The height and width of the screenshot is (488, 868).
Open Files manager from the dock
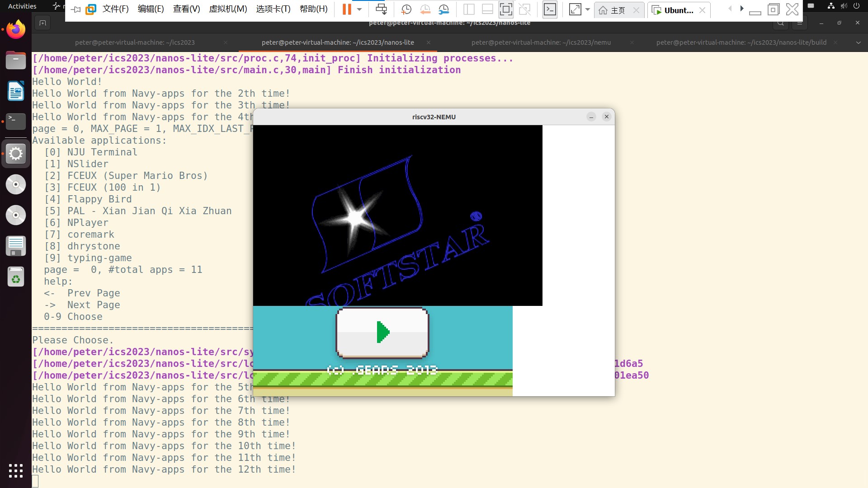tap(16, 61)
